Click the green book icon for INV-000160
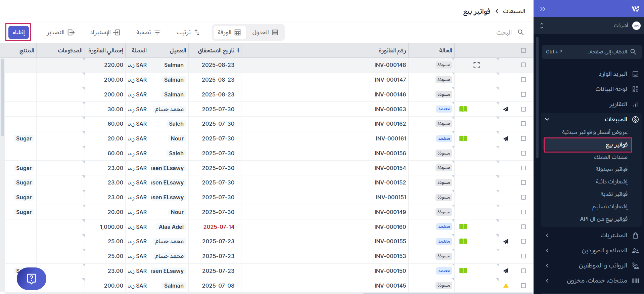The width and height of the screenshot is (644, 294). click(463, 227)
